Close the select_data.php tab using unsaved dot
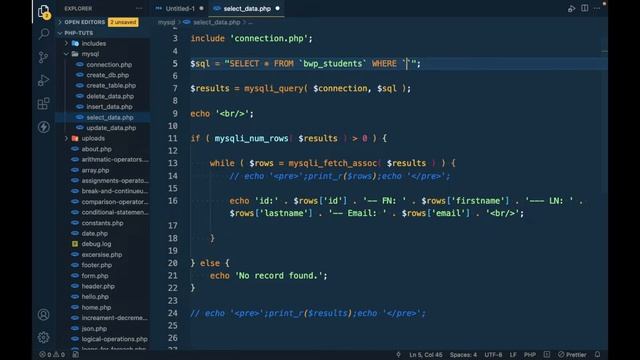The image size is (640, 360). [278, 9]
